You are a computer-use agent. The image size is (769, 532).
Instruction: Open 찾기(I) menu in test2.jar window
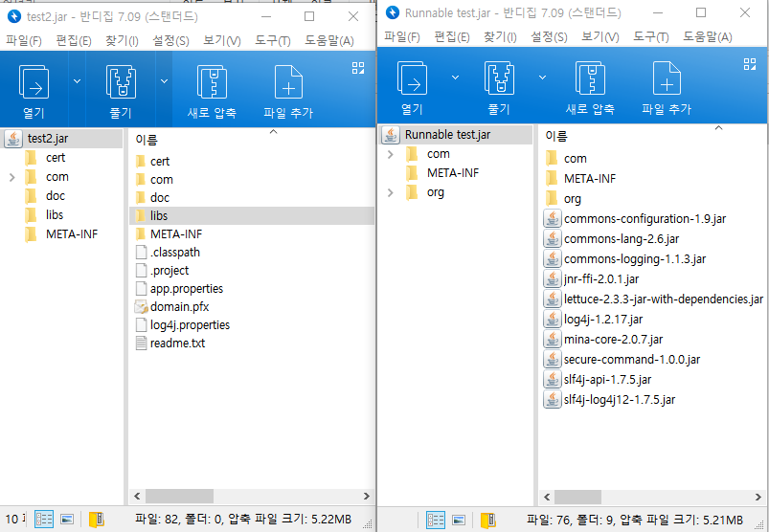[x=122, y=40]
